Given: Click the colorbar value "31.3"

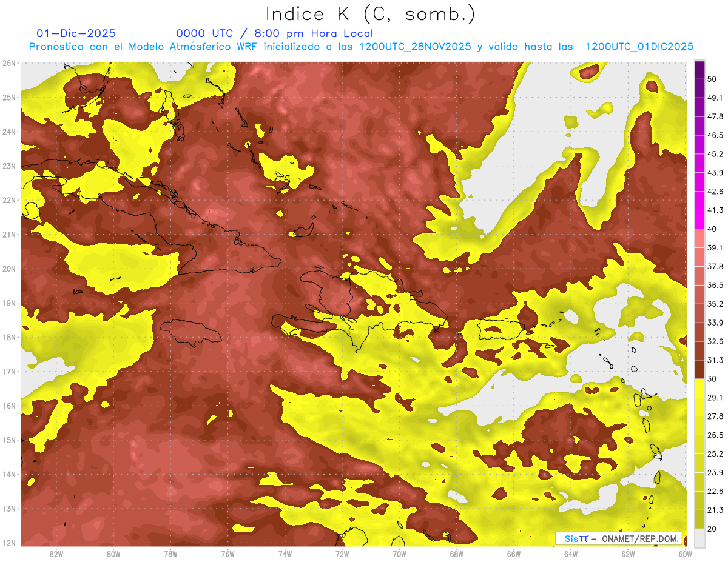Looking at the screenshot, I should 715,360.
